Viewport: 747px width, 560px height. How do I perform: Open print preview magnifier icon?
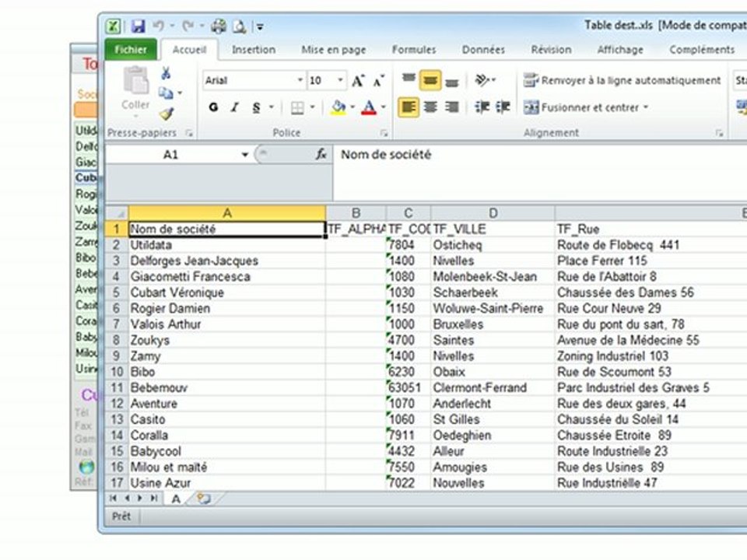click(239, 26)
